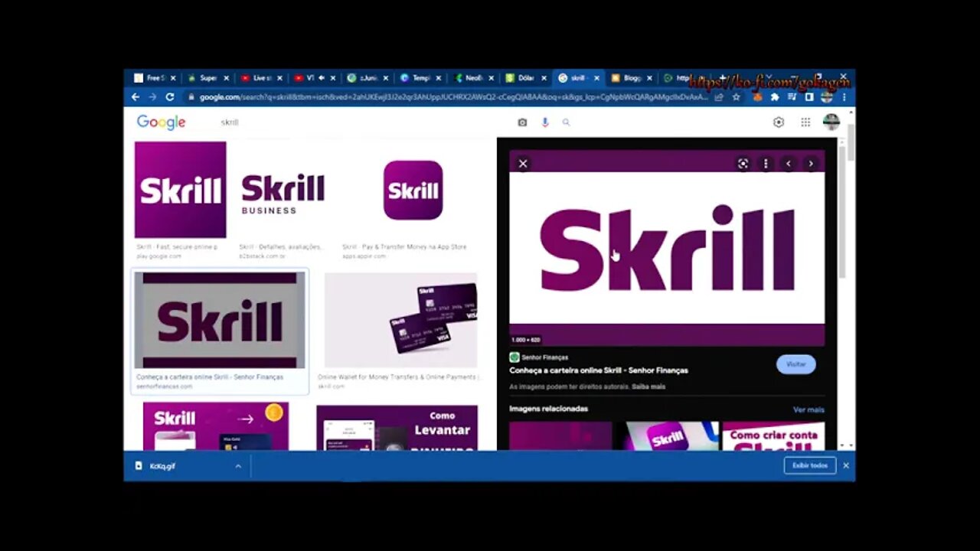Start voice search with the microphone icon
The height and width of the screenshot is (551, 980).
coord(545,122)
